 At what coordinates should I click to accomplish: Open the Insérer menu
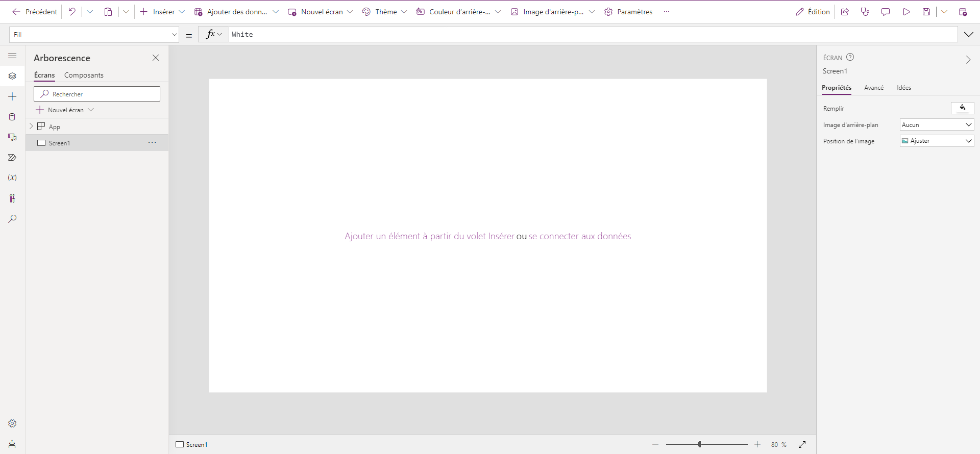tap(162, 12)
